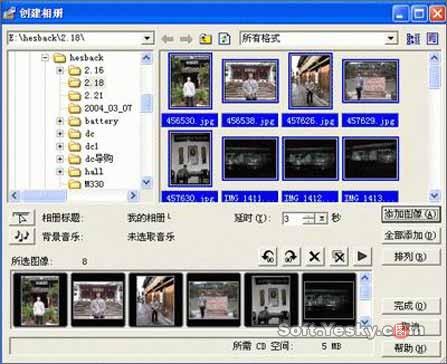This screenshot has width=447, height=364.
Task: Click third image in selected album strip
Action: coord(156,299)
